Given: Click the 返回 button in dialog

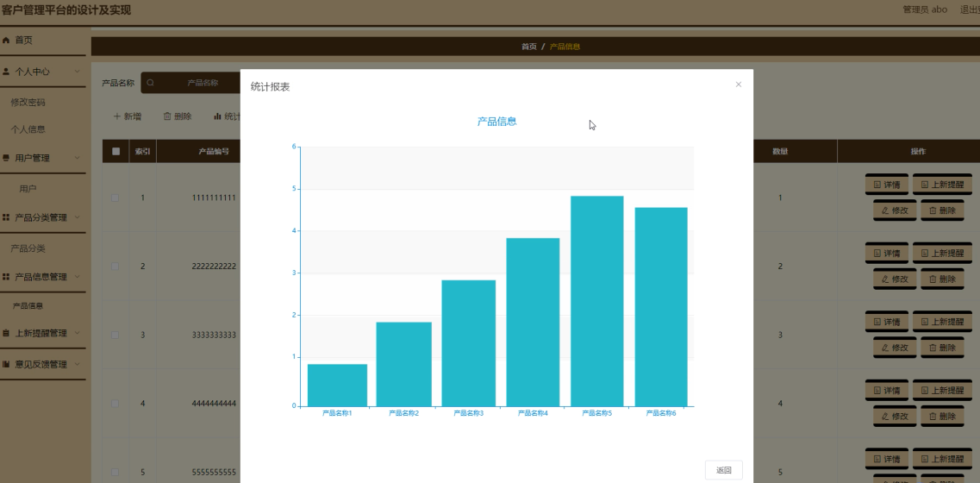Looking at the screenshot, I should [x=723, y=470].
